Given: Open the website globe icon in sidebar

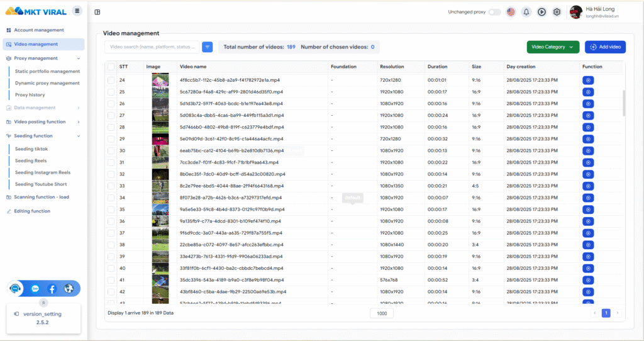Looking at the screenshot, I should tap(69, 289).
